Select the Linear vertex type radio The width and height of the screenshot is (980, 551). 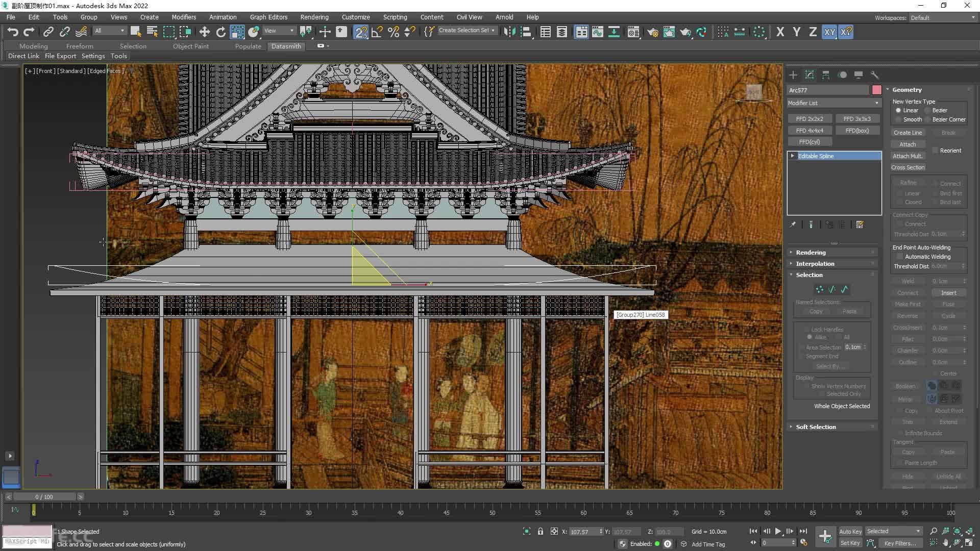[x=898, y=110]
